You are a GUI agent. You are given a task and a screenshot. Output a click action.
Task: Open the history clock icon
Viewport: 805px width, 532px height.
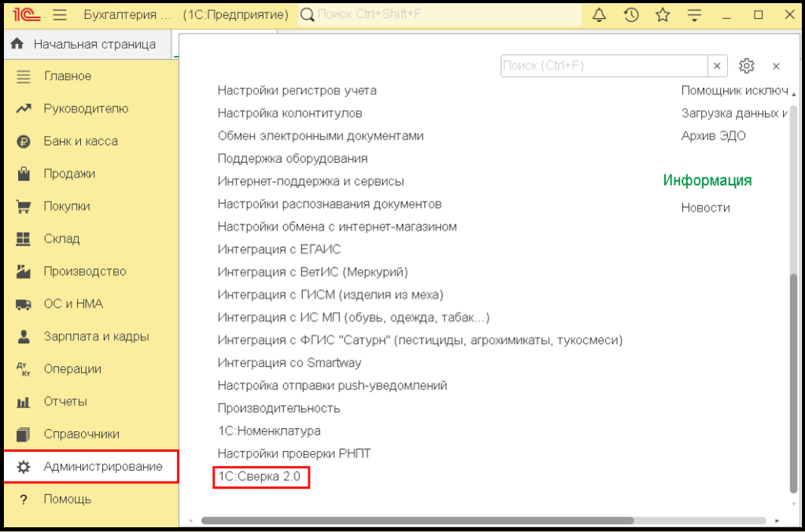click(x=631, y=15)
